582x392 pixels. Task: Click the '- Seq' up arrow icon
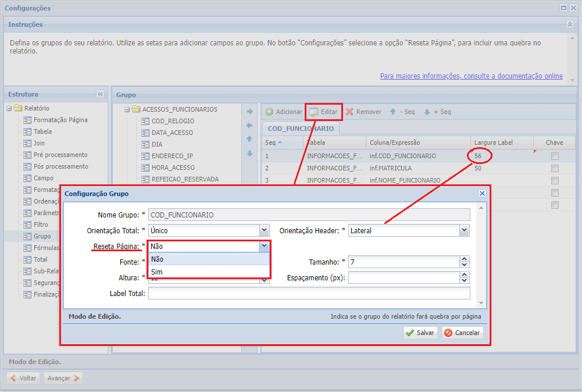coord(393,112)
